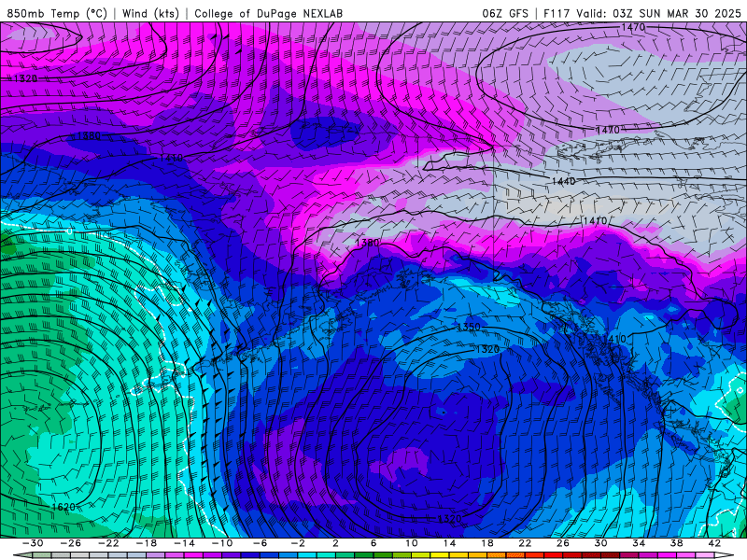Image resolution: width=747 pixels, height=560 pixels.
Task: Click the −10 colorbar label
Action: click(x=222, y=543)
